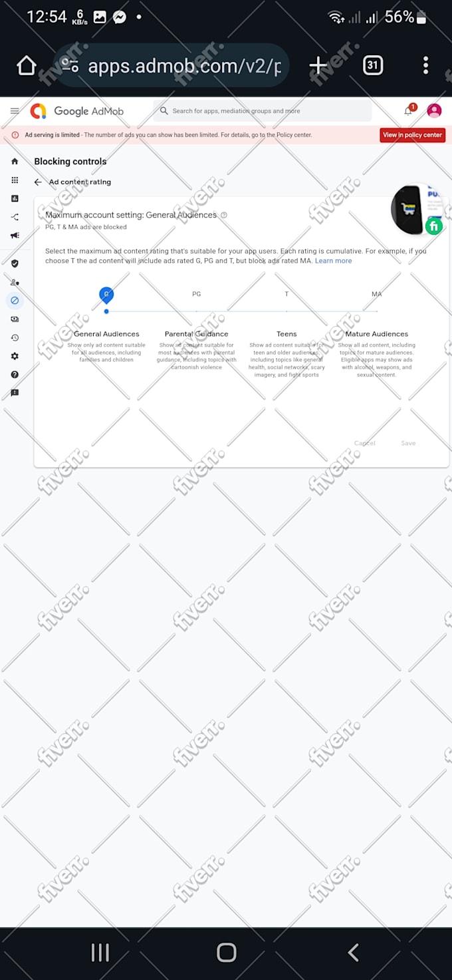This screenshot has width=452, height=980.
Task: Click the blue G pin on rating slider
Action: point(106,295)
